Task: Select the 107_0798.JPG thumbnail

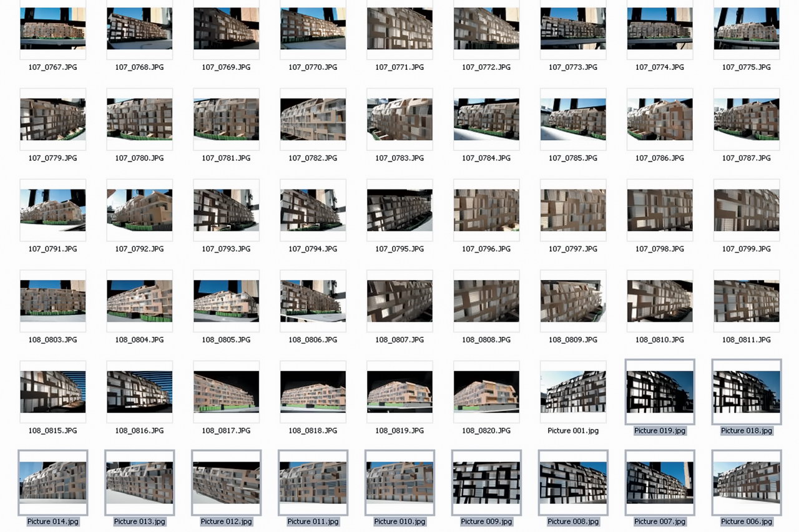Action: coord(660,210)
